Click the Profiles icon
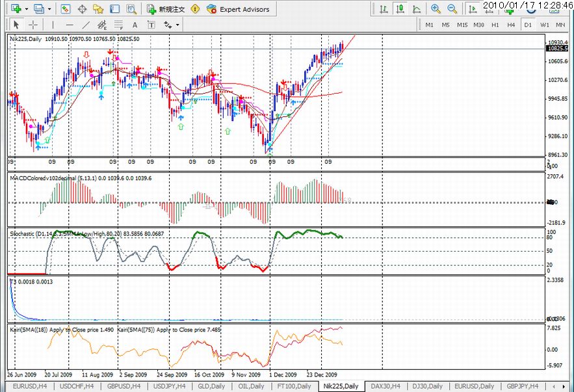574x392 pixels. tap(38, 9)
